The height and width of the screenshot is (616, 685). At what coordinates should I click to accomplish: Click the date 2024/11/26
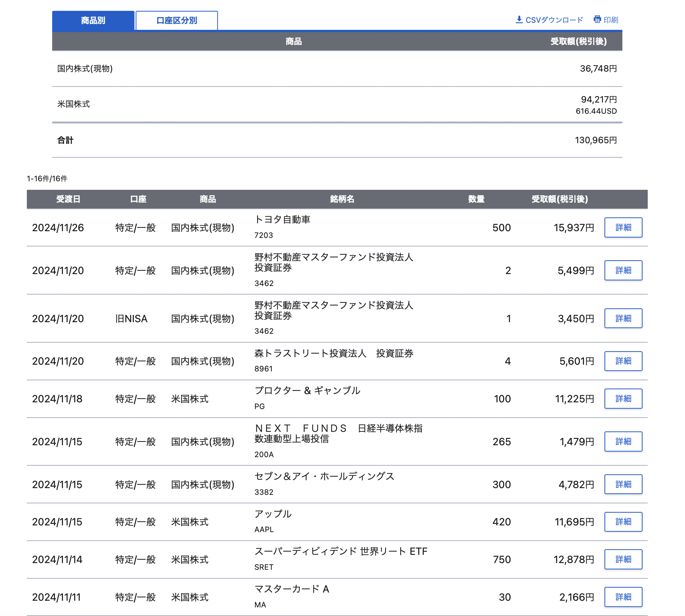[58, 228]
